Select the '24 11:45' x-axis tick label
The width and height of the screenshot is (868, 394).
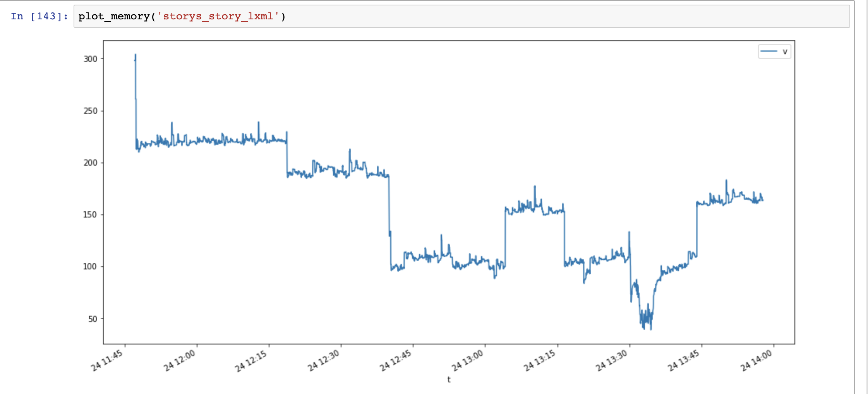coord(107,359)
